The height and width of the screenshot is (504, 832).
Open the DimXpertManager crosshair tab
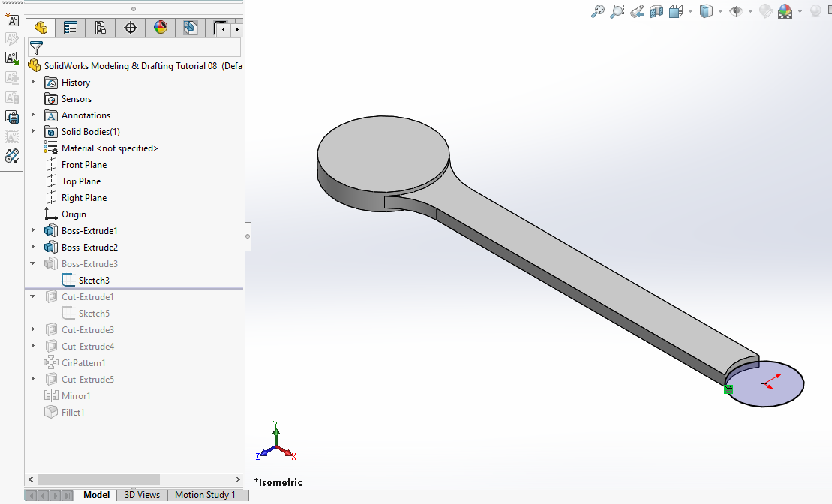click(130, 28)
